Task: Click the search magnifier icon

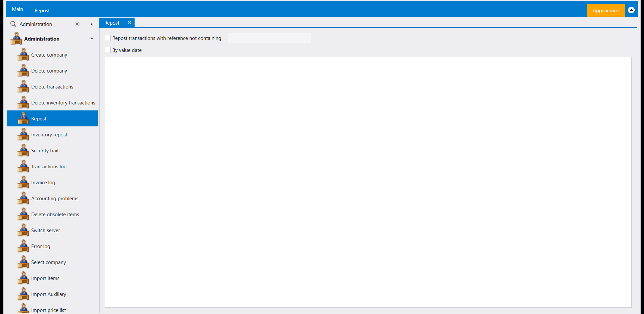Action: (13, 24)
